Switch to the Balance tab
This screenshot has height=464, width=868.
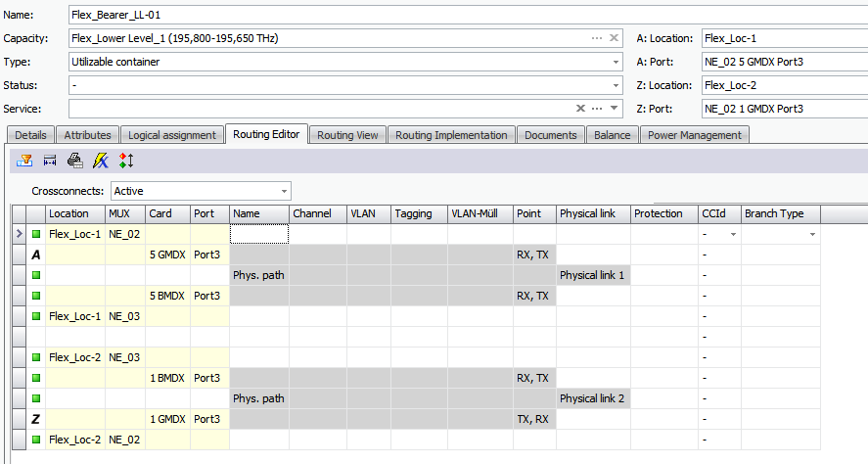613,135
